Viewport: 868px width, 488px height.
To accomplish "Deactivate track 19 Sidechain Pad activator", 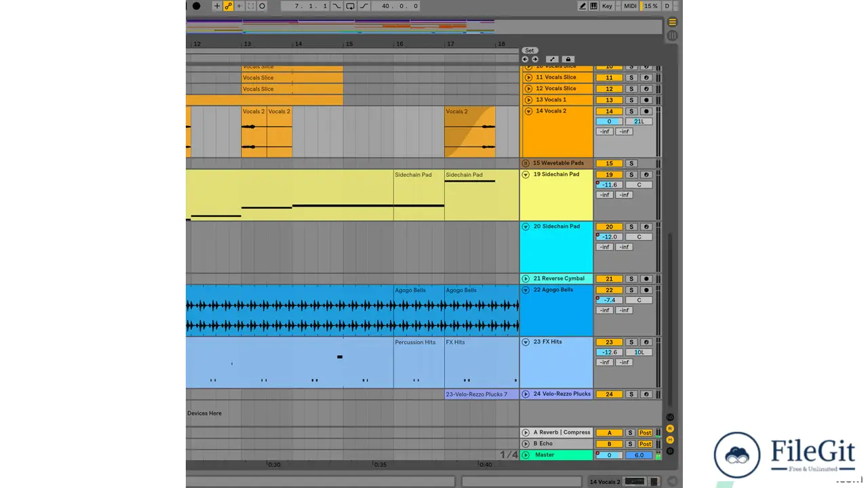I will [609, 175].
